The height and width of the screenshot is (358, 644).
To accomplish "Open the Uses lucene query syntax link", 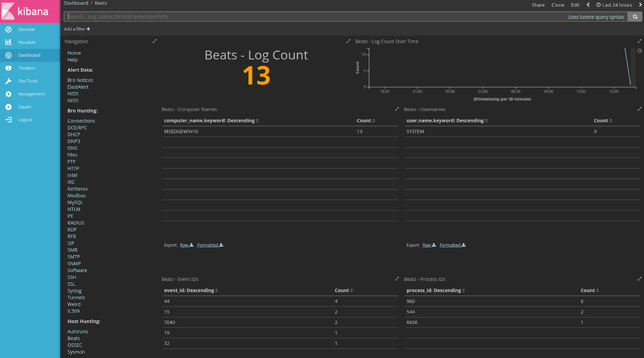I will point(596,17).
